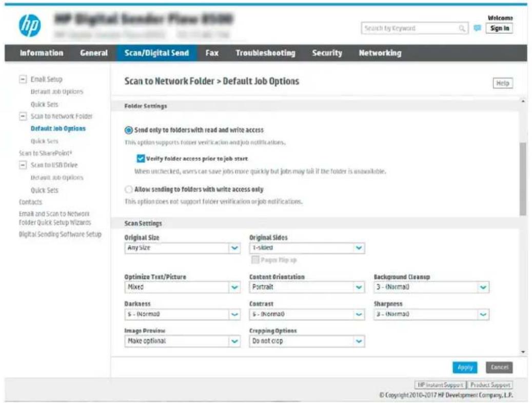
Task: Open Contacts in the sidebar
Action: [31, 202]
